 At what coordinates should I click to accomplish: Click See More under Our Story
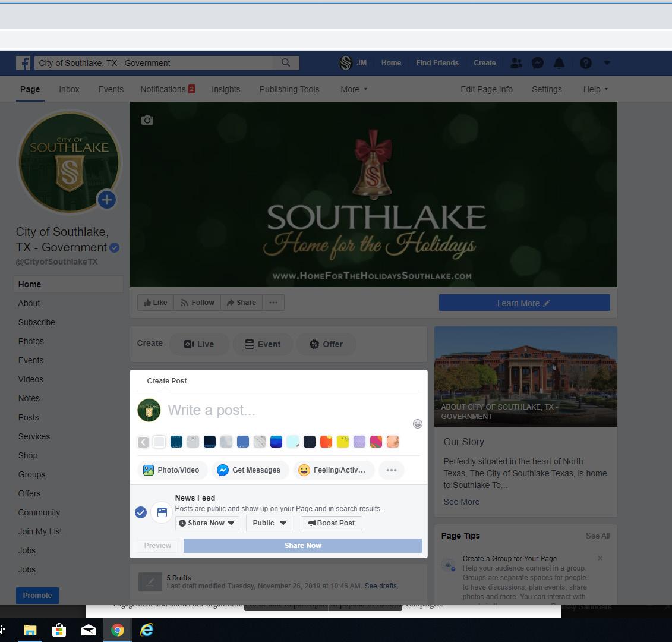pyautogui.click(x=461, y=502)
